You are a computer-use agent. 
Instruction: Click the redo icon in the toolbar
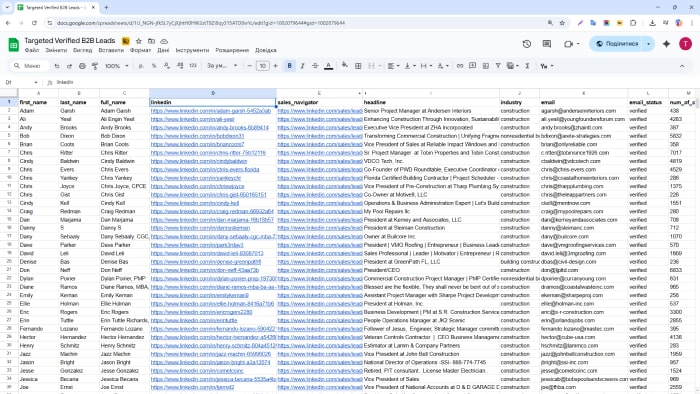pyautogui.click(x=69, y=66)
